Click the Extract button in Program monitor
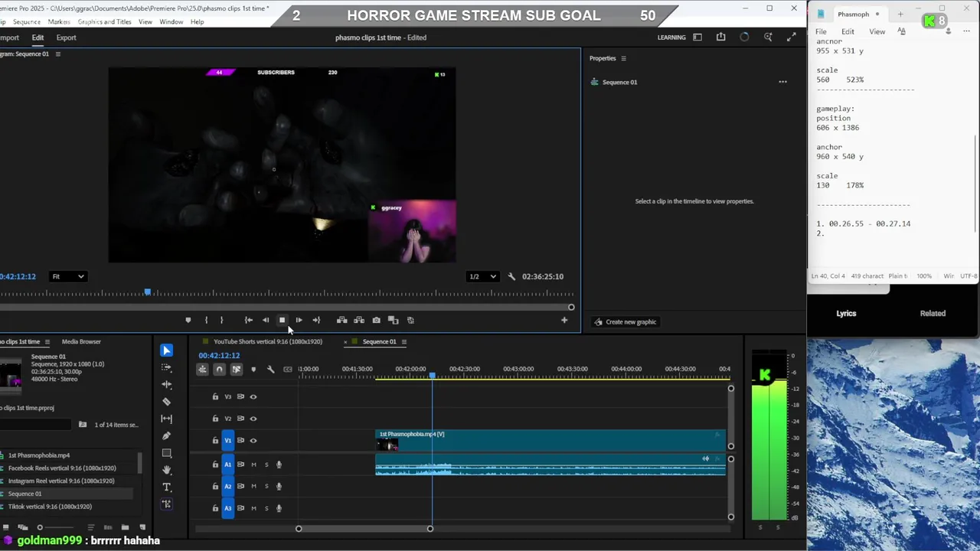 pos(359,320)
